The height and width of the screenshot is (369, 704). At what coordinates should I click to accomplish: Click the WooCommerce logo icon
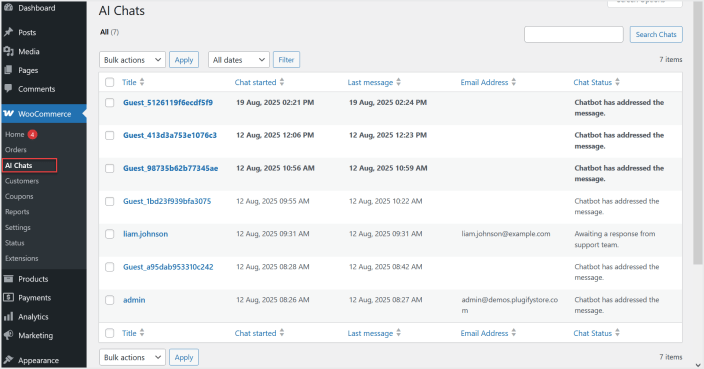point(9,114)
